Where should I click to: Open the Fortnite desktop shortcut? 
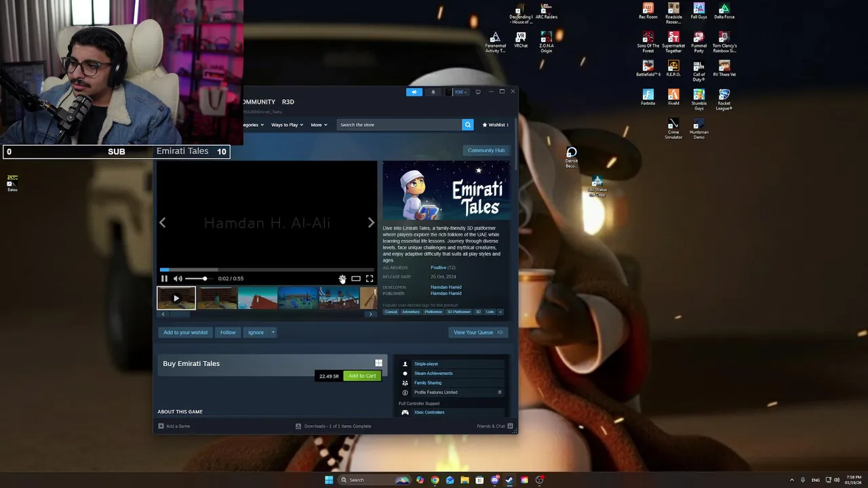coord(648,97)
